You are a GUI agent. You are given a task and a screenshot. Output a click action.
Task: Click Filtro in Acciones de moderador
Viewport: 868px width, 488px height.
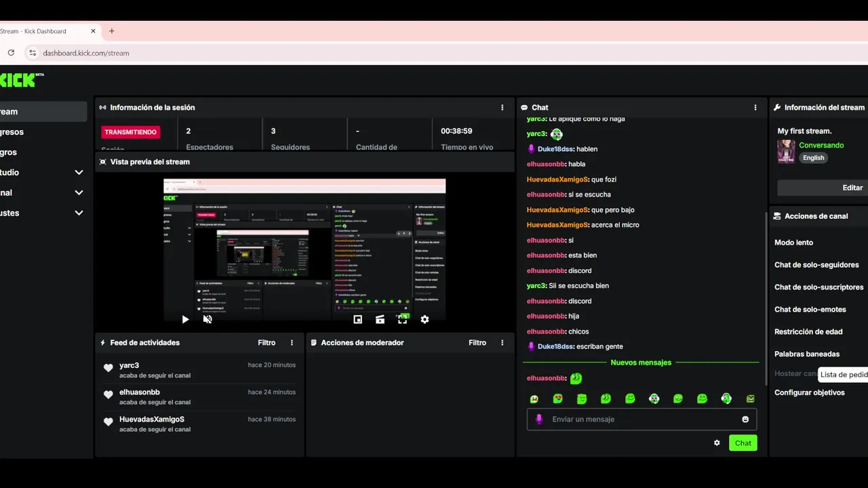pyautogui.click(x=477, y=342)
